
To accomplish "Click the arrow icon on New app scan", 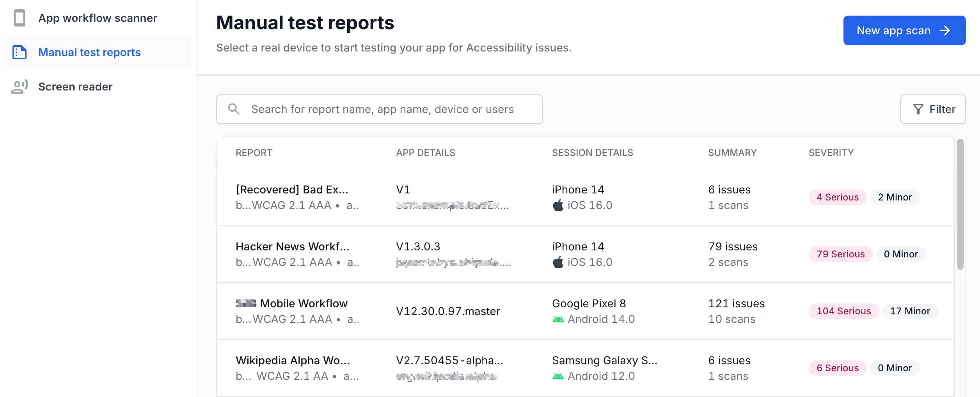I will coord(945,30).
